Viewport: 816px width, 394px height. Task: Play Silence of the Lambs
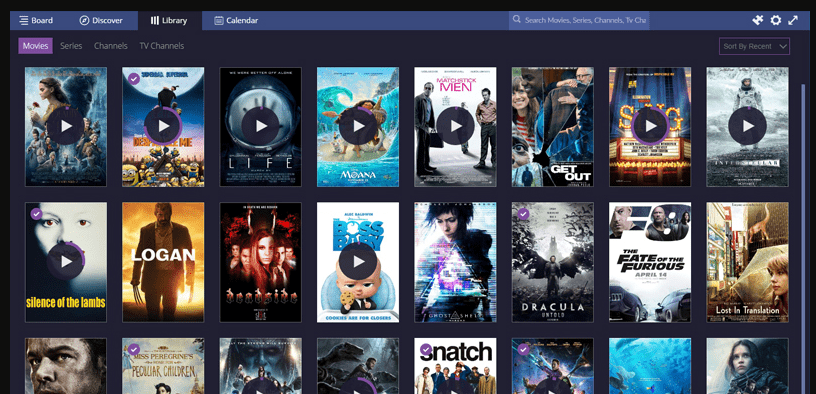pos(66,261)
